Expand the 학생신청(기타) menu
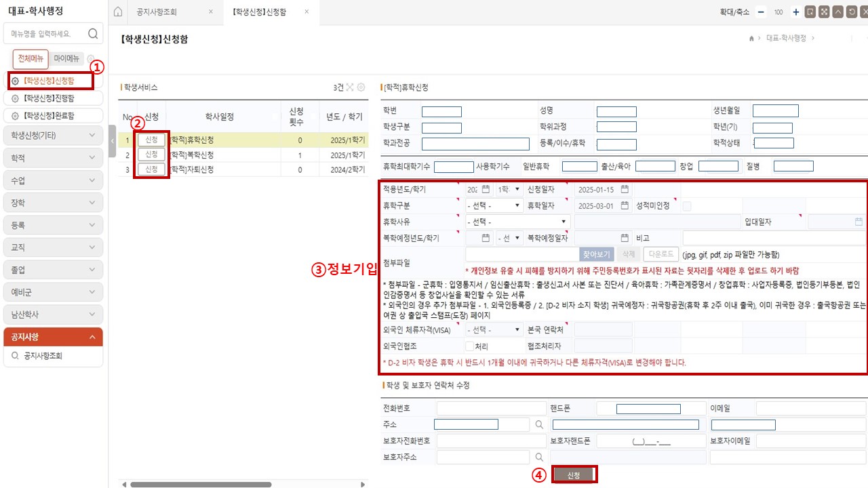868x488 pixels. [53, 135]
